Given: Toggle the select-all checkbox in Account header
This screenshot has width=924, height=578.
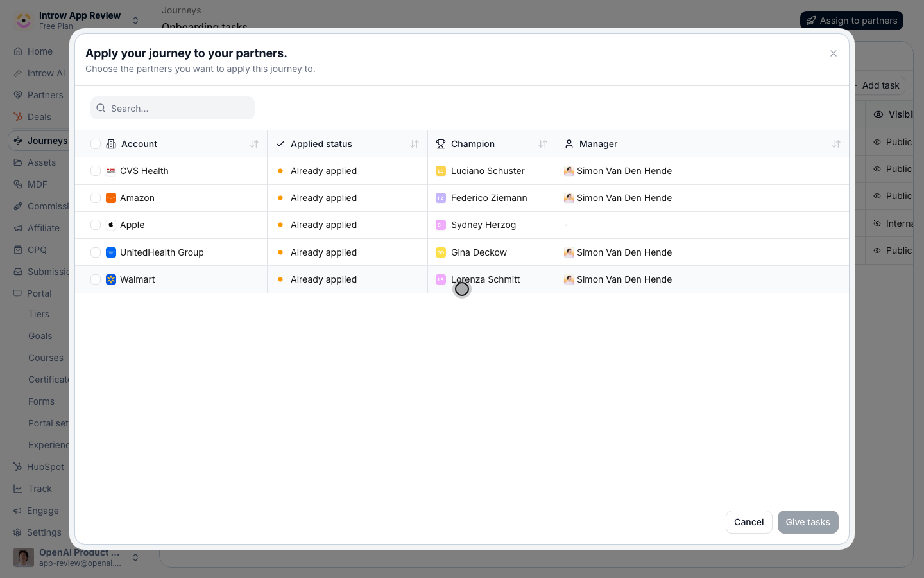Looking at the screenshot, I should pyautogui.click(x=96, y=144).
